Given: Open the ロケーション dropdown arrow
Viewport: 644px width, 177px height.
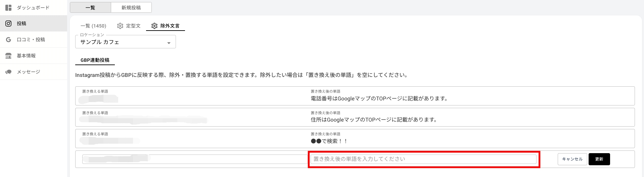Looking at the screenshot, I should tap(169, 43).
